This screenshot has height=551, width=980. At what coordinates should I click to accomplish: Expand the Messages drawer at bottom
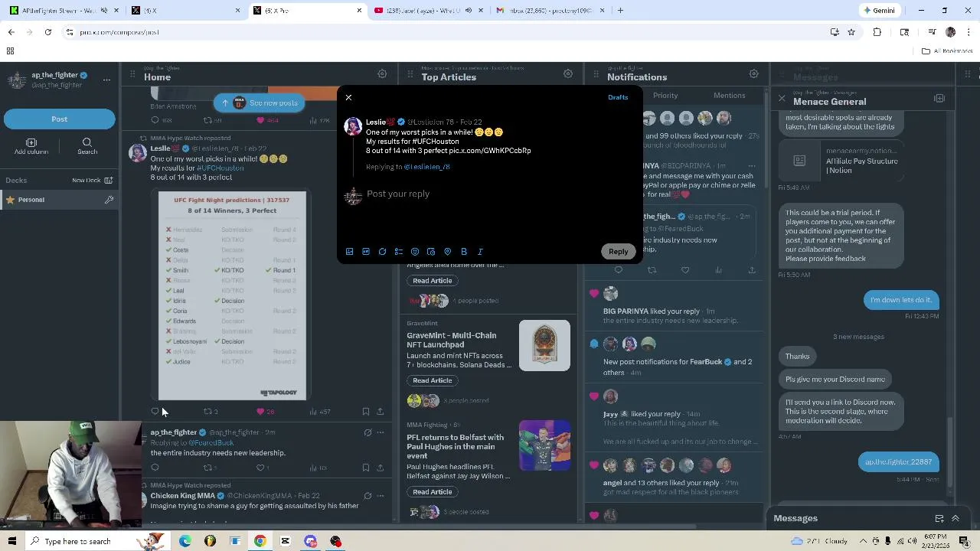coord(955,518)
